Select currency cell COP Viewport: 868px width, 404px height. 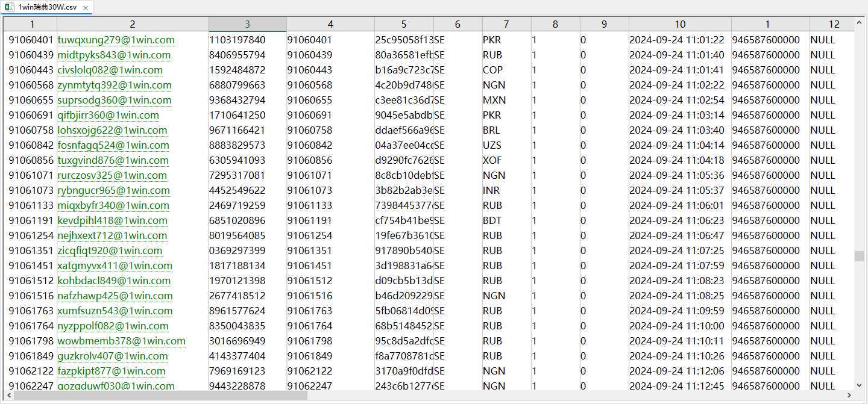507,70
